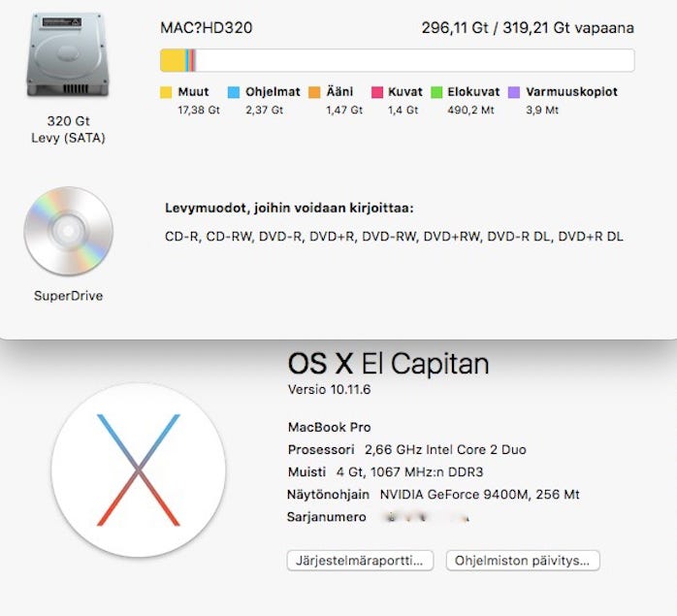Click the Varmuuskopiot 3,9 Mt value
The image size is (677, 616).
542,111
